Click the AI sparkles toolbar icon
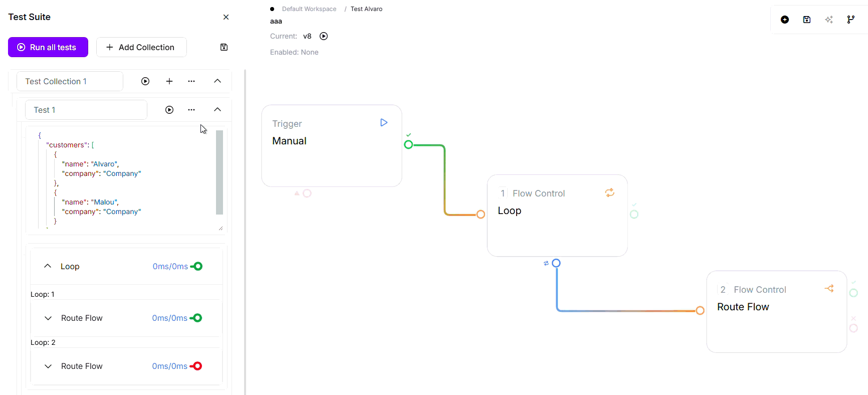 829,20
